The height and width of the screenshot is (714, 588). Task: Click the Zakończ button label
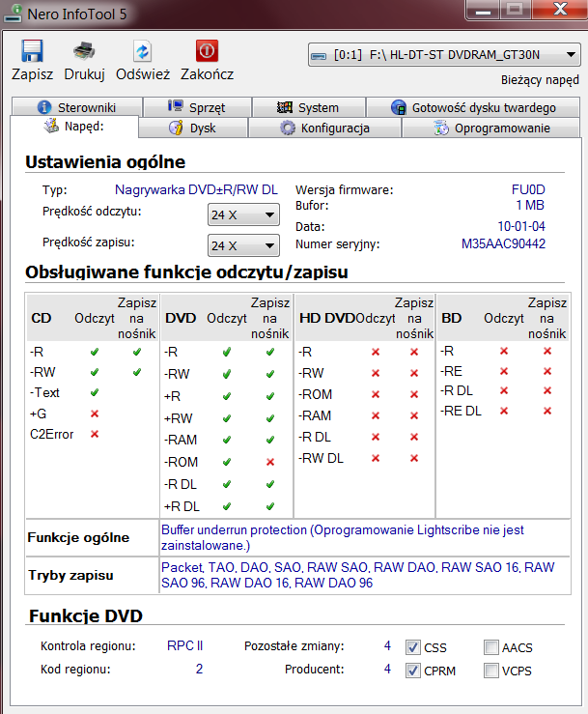point(207,74)
